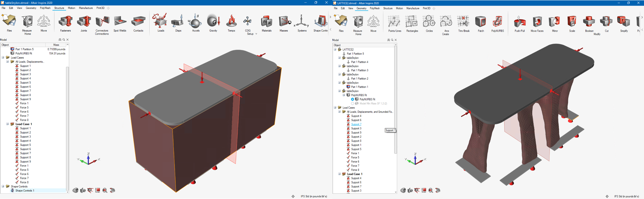This screenshot has width=644, height=199.
Task: Choose the Boolean tool in right window
Action: coord(589,24)
